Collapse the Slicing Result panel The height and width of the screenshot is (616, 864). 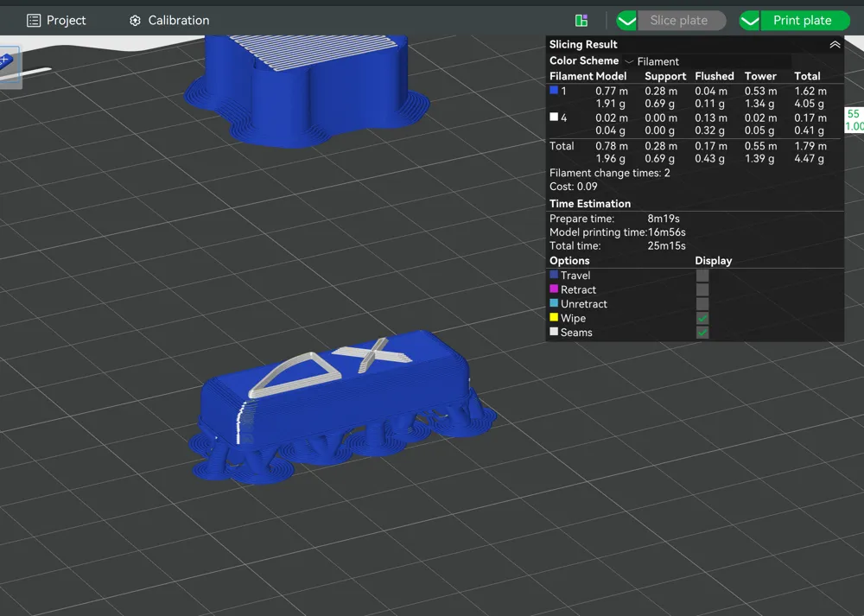835,45
